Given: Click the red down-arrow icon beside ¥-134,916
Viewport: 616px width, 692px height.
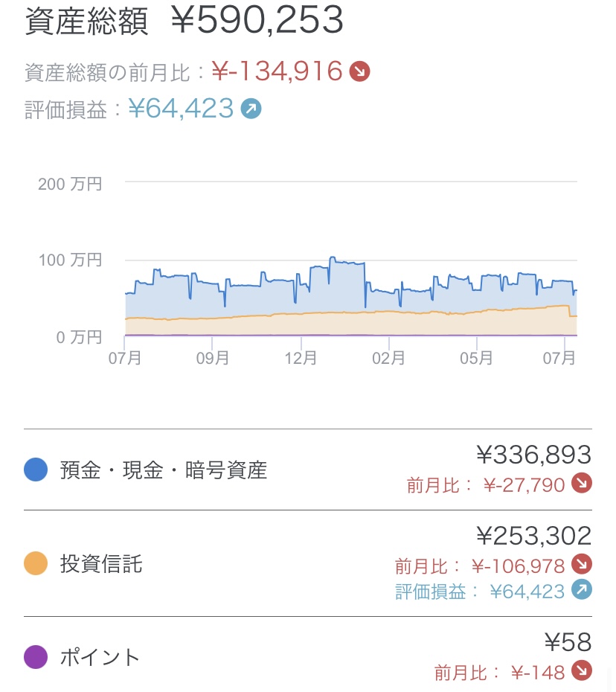Looking at the screenshot, I should tap(360, 71).
